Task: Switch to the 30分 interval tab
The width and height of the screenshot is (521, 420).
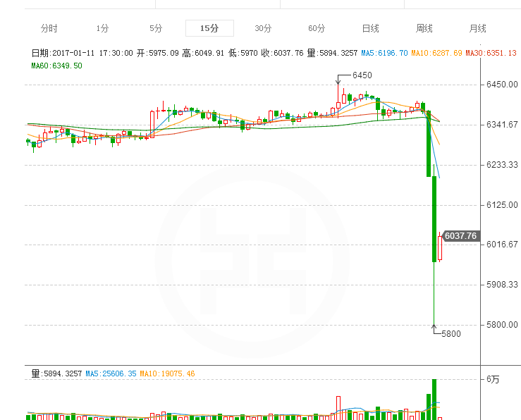Action: 263,29
